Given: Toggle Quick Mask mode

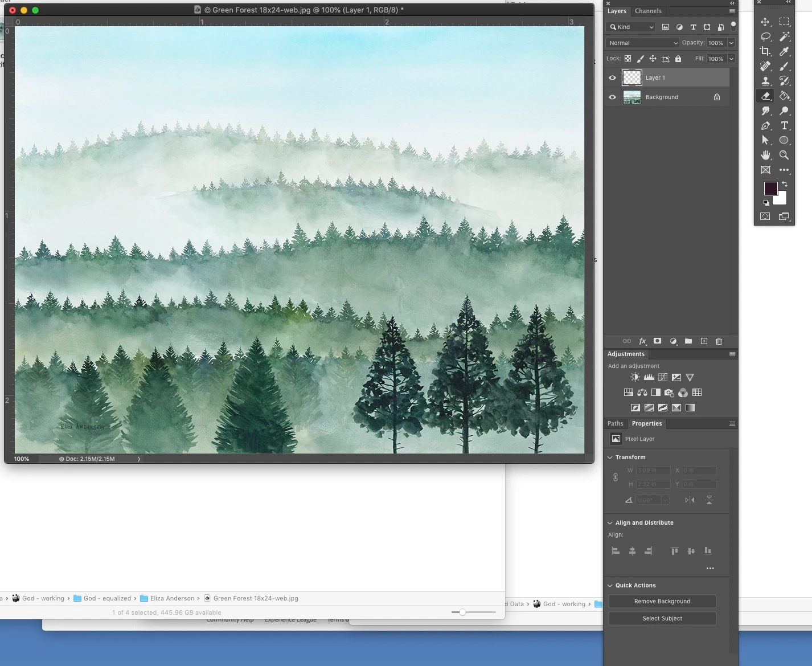Looking at the screenshot, I should point(765,216).
